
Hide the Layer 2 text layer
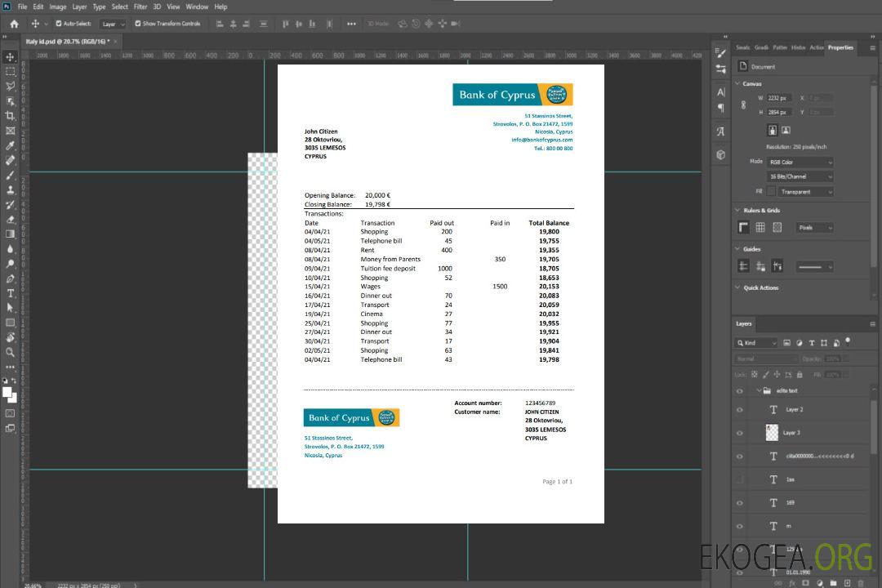tap(740, 410)
